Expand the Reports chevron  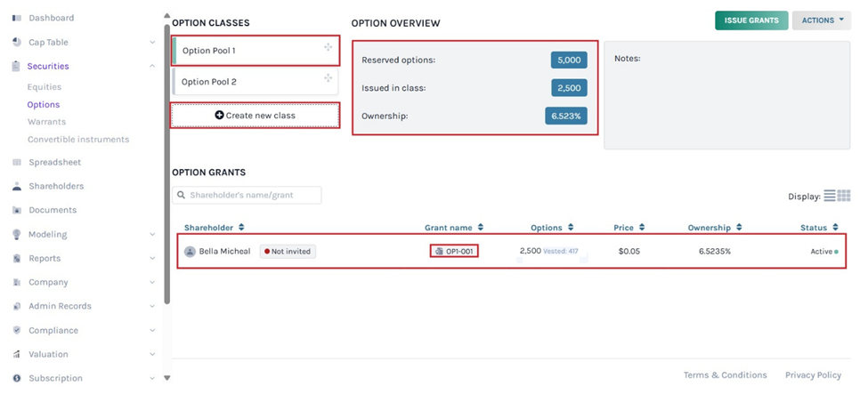coord(153,259)
